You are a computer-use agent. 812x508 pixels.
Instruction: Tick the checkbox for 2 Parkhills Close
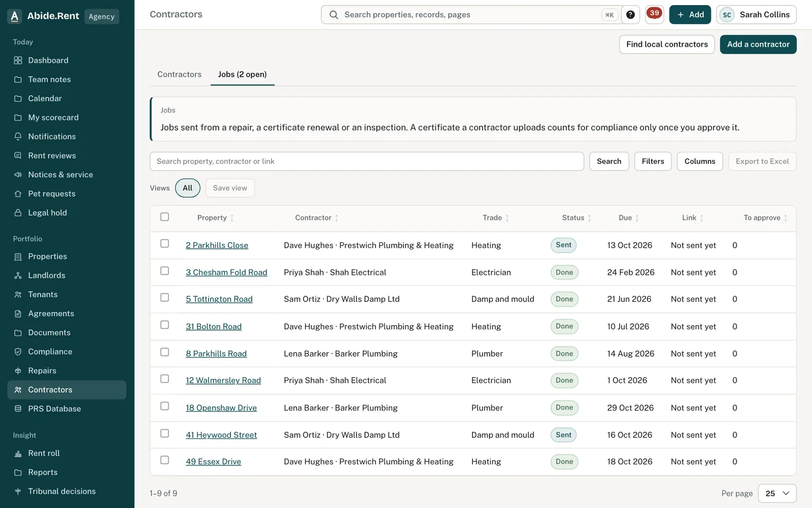(x=164, y=243)
